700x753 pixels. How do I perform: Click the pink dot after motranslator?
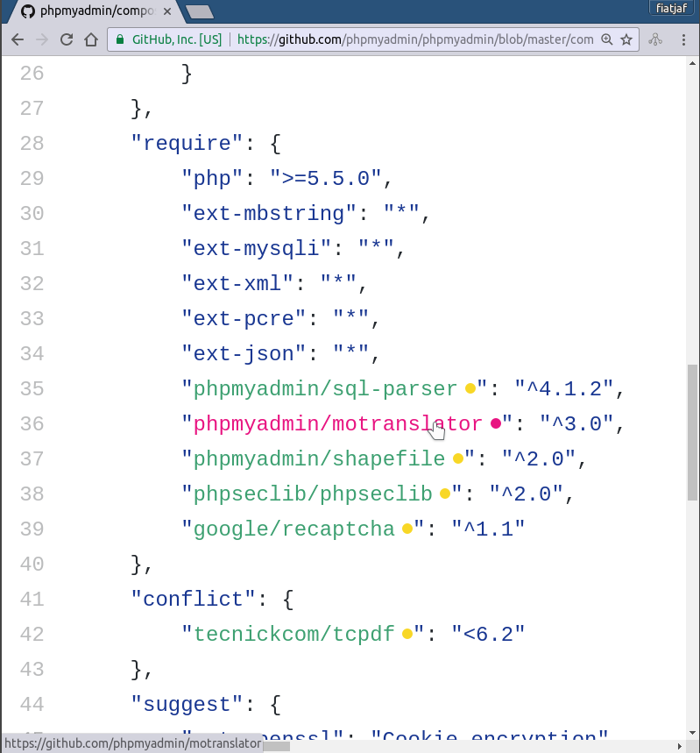point(496,423)
